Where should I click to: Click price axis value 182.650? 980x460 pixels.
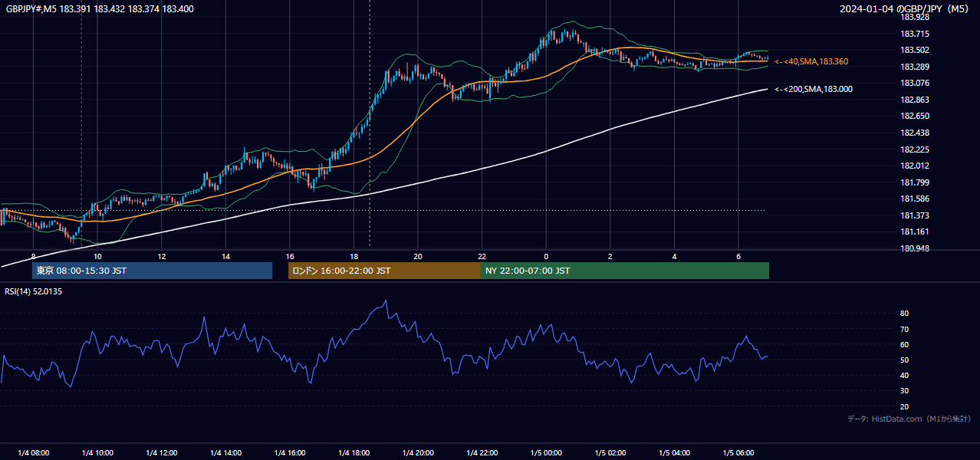coord(915,116)
